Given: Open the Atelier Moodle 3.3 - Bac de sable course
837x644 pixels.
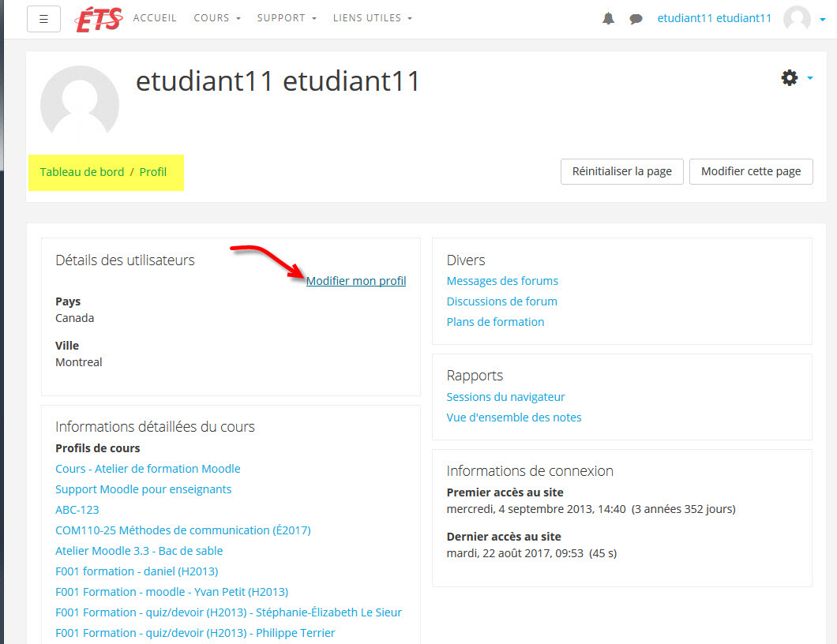Looking at the screenshot, I should coord(139,551).
